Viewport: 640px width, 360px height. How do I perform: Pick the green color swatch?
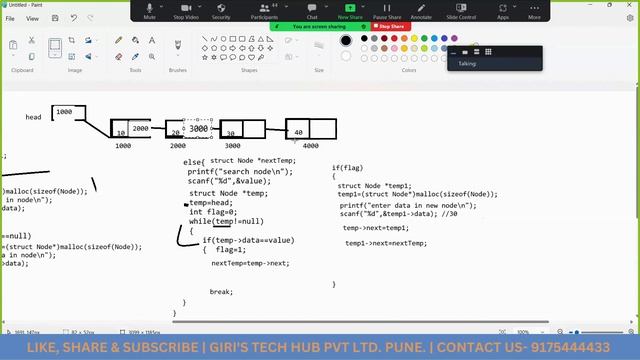(x=424, y=38)
